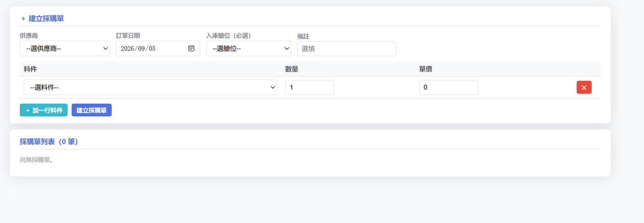Delete the material row with red X
Image resolution: width=644 pixels, height=223 pixels.
[584, 88]
